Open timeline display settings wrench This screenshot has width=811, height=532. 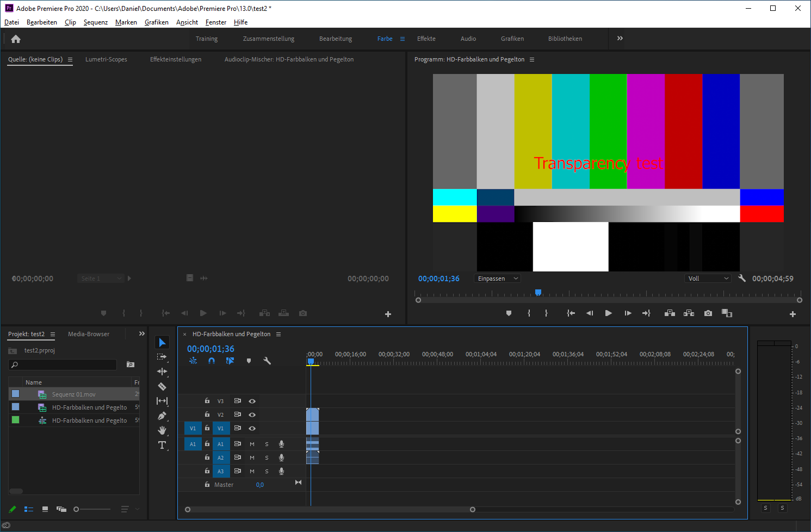pos(267,361)
